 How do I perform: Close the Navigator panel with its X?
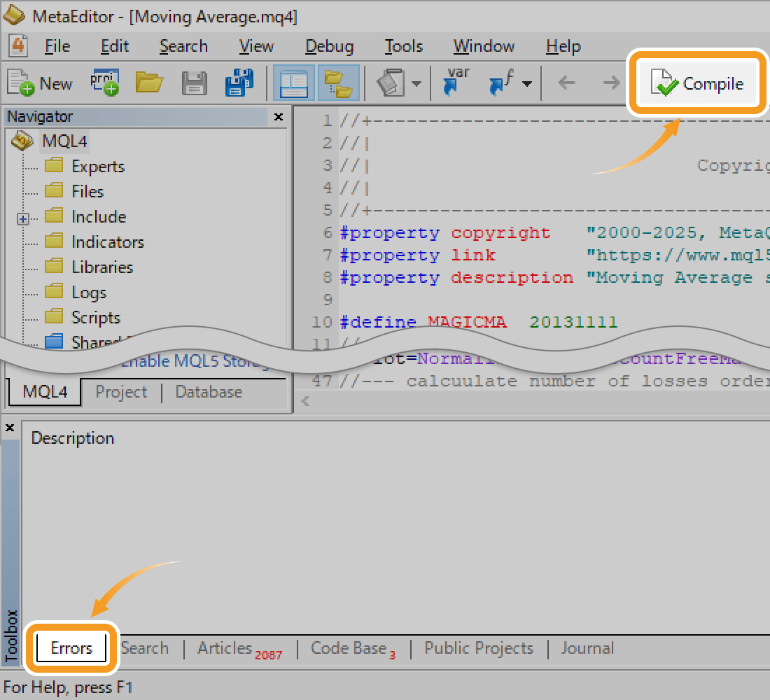(279, 117)
